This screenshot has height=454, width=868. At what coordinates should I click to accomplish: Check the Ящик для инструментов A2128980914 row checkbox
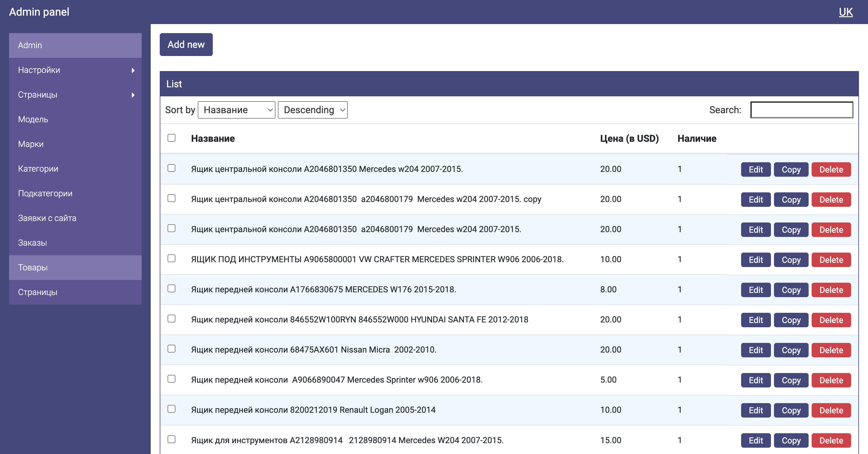tap(171, 439)
